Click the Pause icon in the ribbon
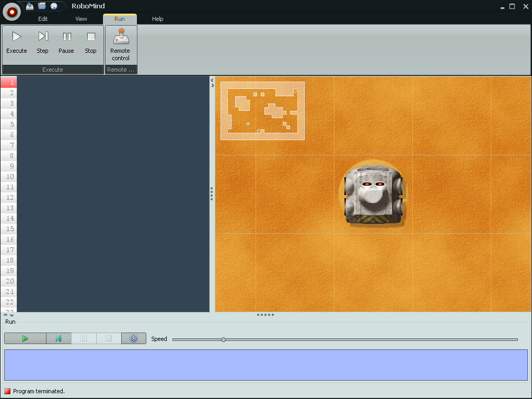Image resolution: width=532 pixels, height=399 pixels. click(x=67, y=36)
